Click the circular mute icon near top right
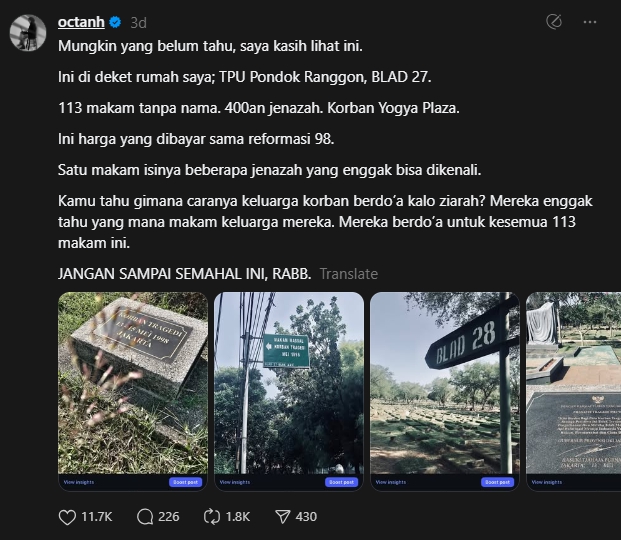 pos(554,22)
